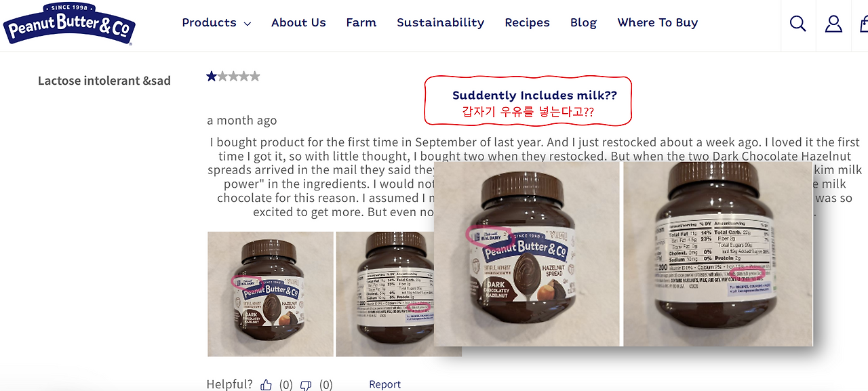Open the About Us menu item
This screenshot has width=868, height=391.
(x=298, y=22)
